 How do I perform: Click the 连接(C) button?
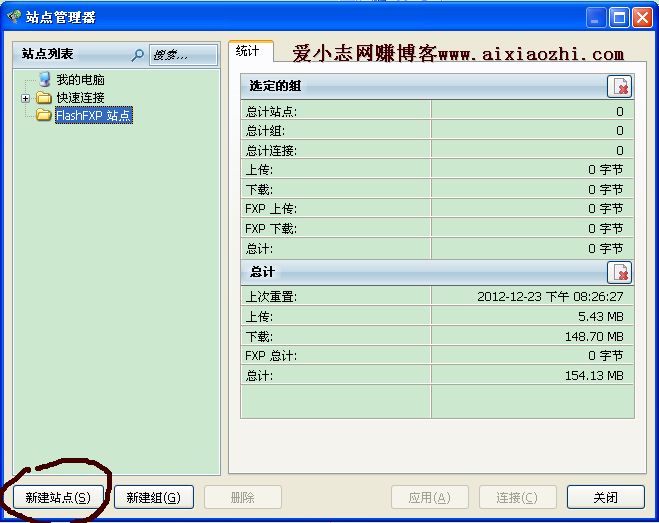click(x=517, y=497)
